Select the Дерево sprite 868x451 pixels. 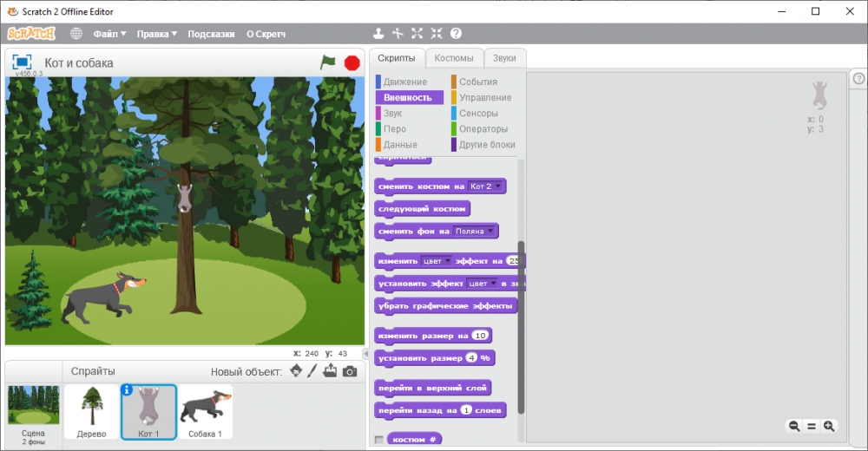pos(91,412)
